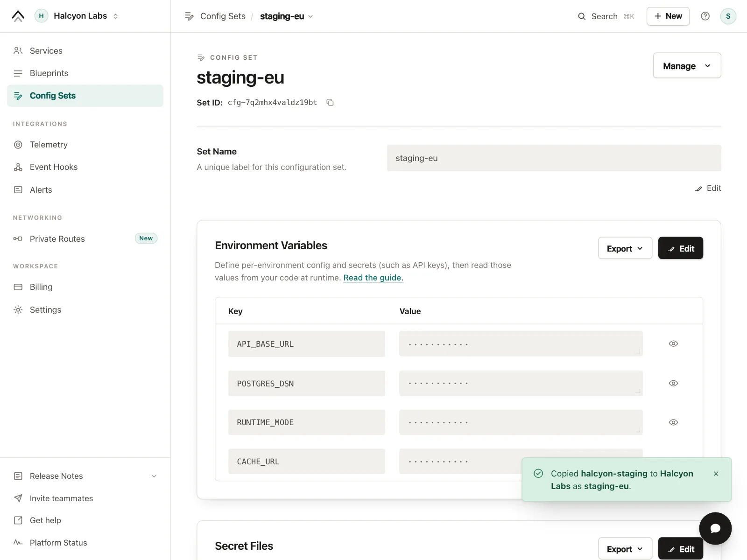Click the POSTGRES_DSN key field

point(307,383)
